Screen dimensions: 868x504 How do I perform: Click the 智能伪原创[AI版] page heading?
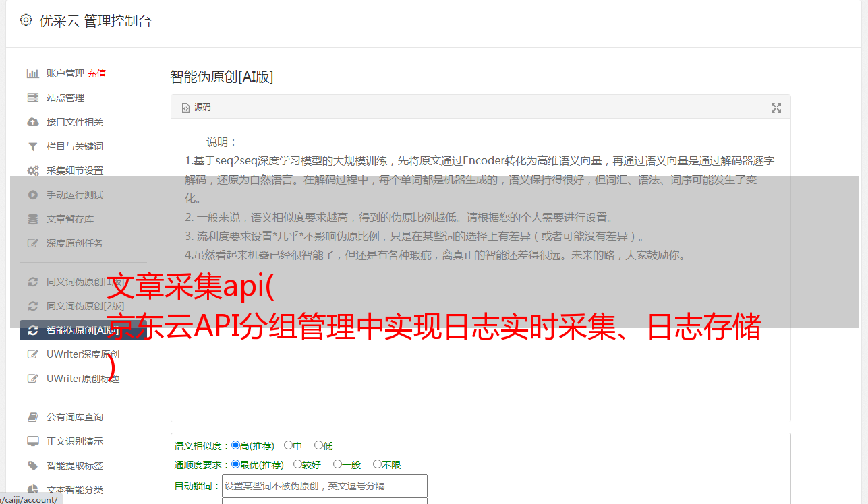pos(222,77)
